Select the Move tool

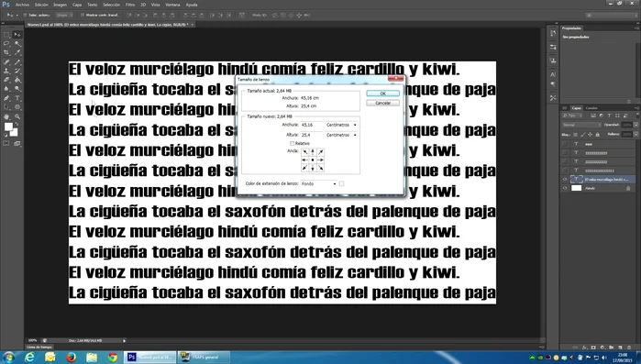pyautogui.click(x=17, y=35)
